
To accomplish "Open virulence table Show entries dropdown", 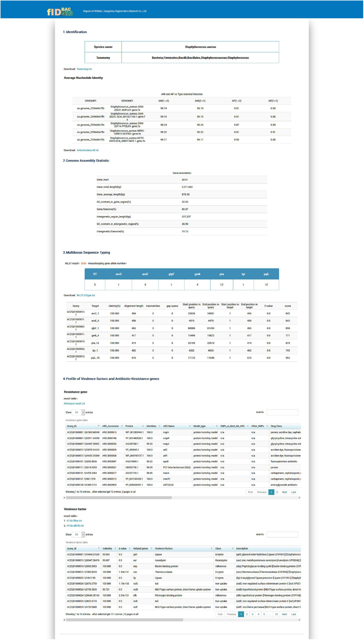I will [x=79, y=534].
